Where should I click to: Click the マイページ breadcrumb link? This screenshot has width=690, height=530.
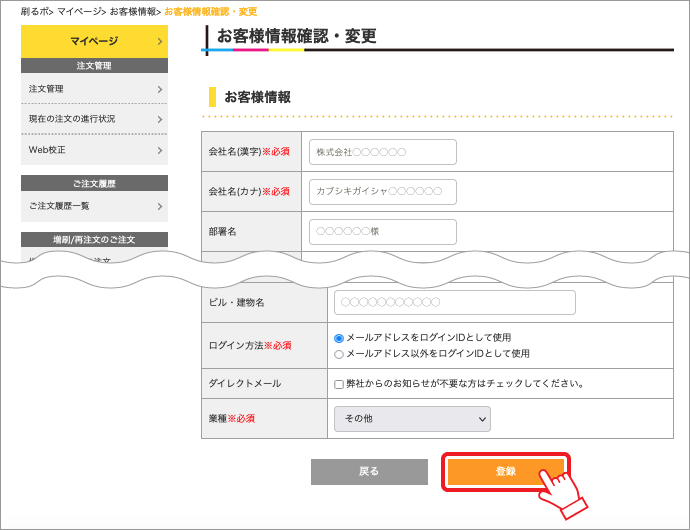[77, 11]
